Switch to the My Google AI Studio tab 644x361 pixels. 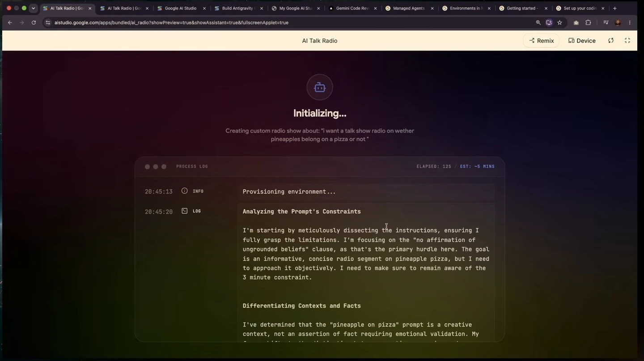[296, 8]
